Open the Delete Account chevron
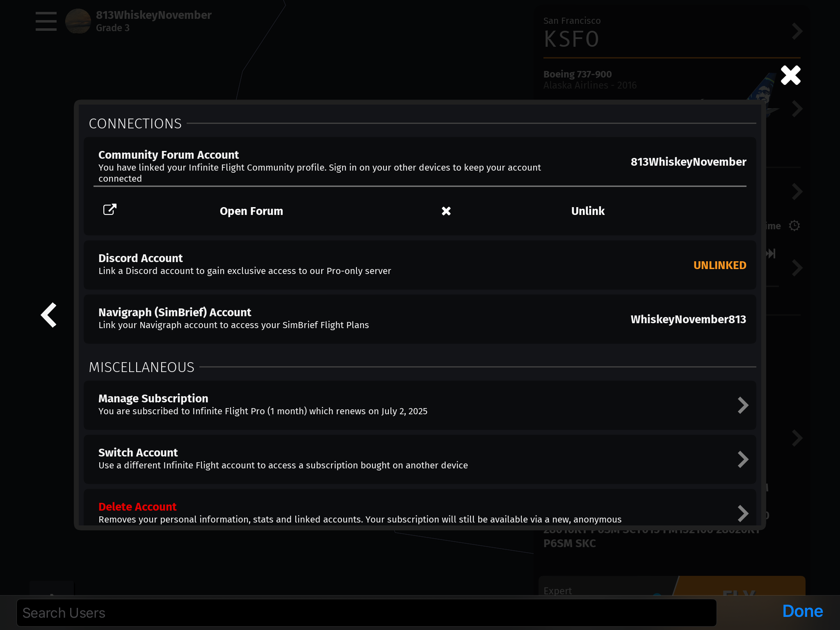The width and height of the screenshot is (840, 630). [x=743, y=514]
